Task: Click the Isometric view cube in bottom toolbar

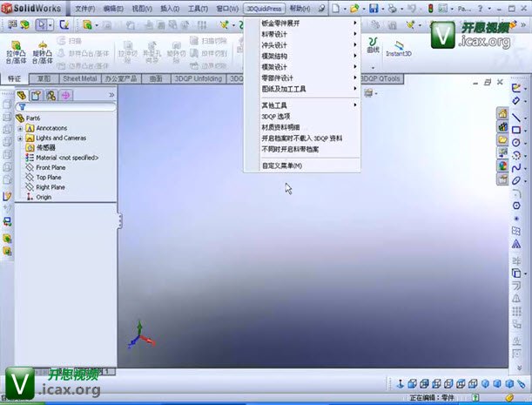Action: pyautogui.click(x=486, y=383)
